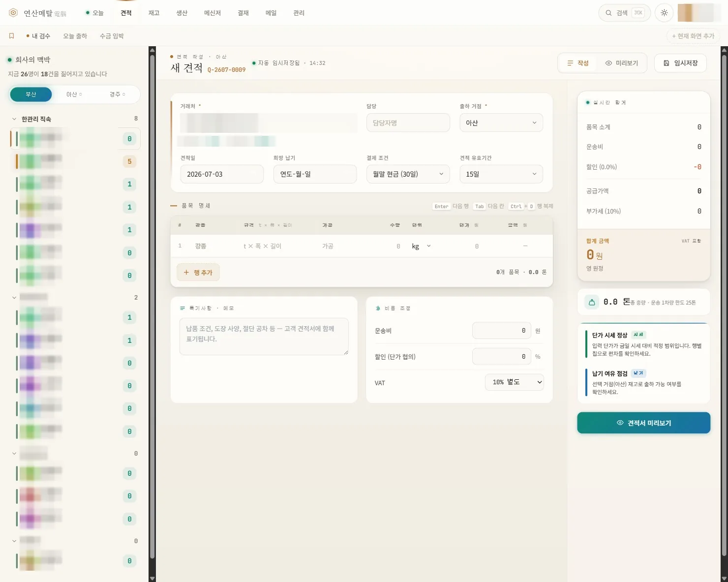Viewport: 728px width, 582px height.
Task: Select the 부산 location toggle
Action: coord(31,94)
